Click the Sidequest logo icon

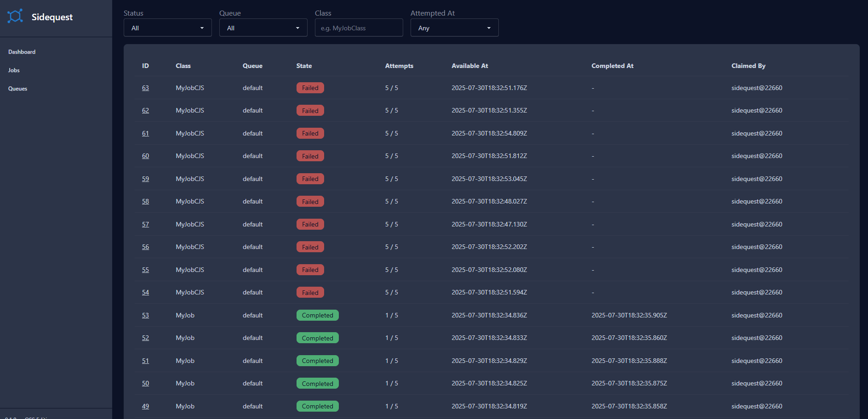[15, 17]
